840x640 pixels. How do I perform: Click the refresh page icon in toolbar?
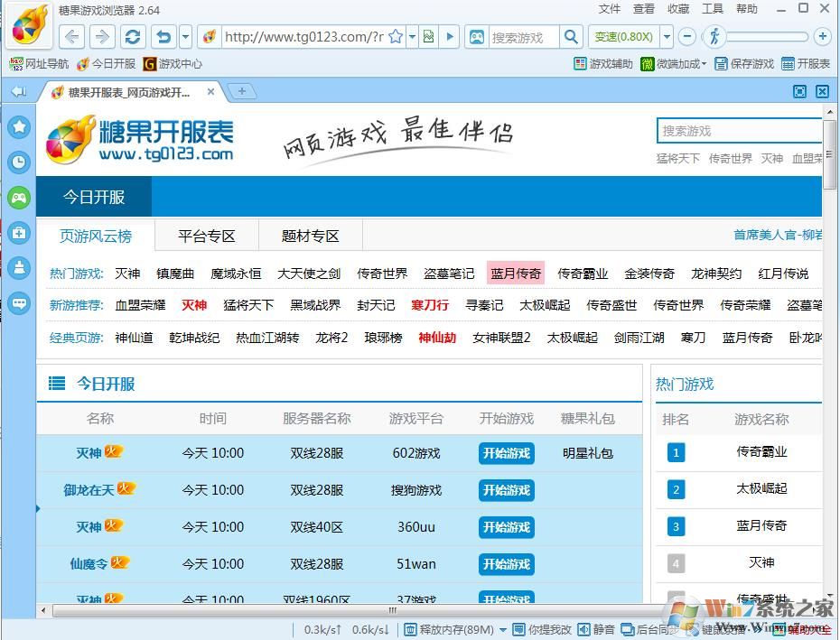coord(133,37)
